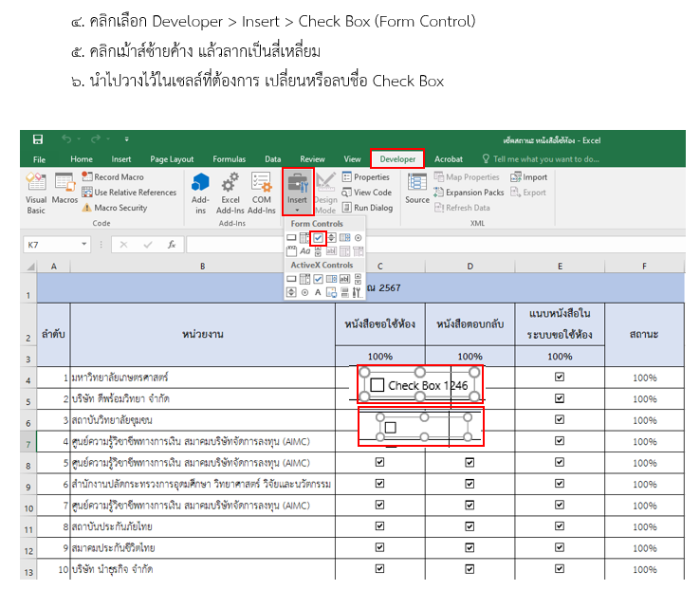Toggle checkbox in row 8 column C
Screen dimensions: 700x590
(x=379, y=463)
